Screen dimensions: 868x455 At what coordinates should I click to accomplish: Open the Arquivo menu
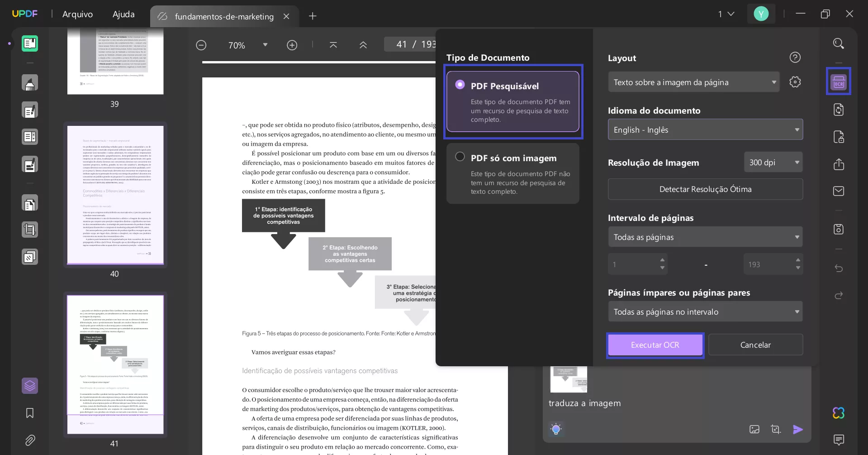coord(77,14)
